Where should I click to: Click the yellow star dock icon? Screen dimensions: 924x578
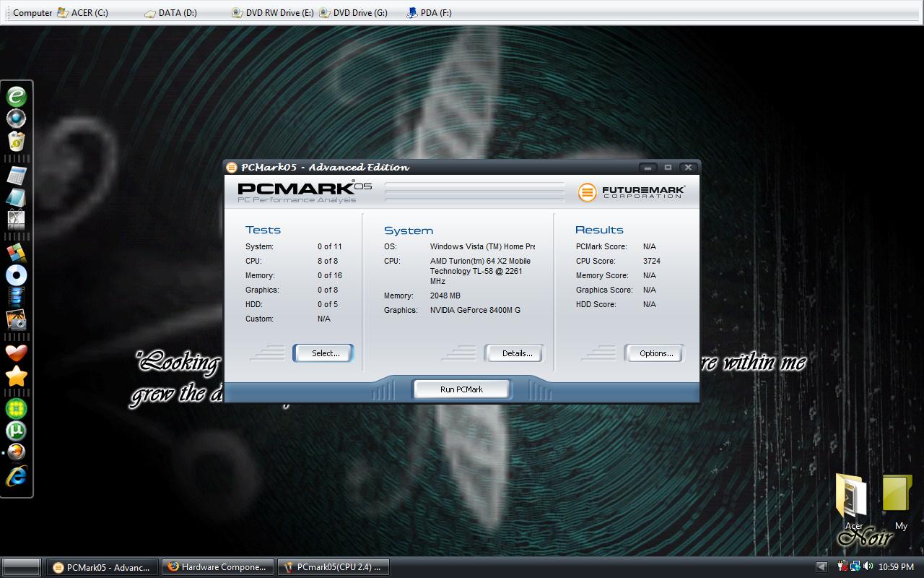click(16, 376)
